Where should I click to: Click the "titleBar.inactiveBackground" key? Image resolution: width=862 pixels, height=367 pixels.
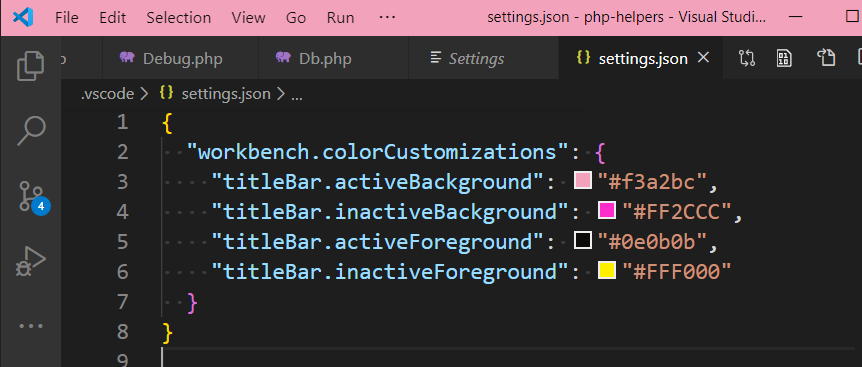tap(390, 212)
